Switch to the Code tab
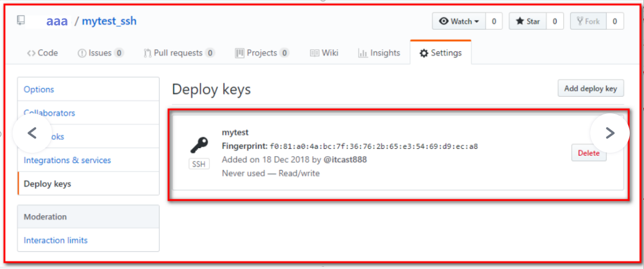This screenshot has width=644, height=269. 42,53
